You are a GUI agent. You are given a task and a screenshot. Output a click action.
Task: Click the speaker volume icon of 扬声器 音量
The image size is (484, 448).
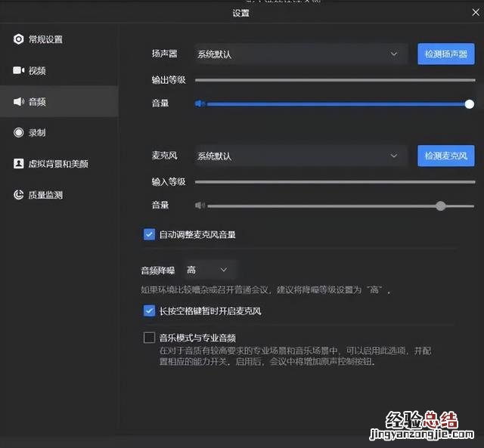(200, 104)
